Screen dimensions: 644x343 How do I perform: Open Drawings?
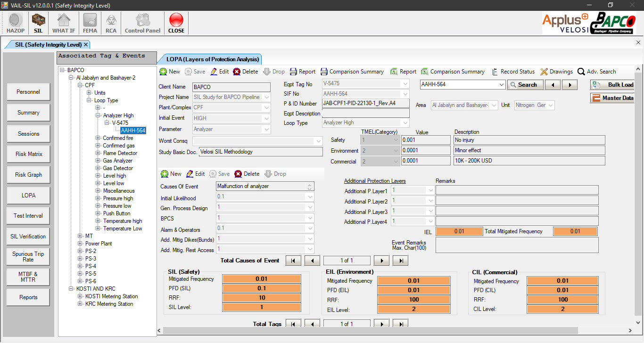[x=557, y=72]
